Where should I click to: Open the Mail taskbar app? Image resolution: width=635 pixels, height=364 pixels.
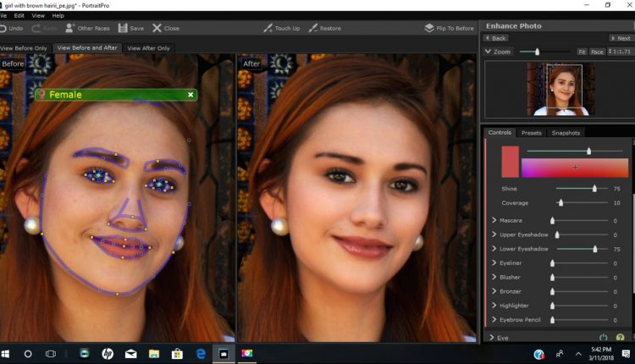[x=130, y=354]
